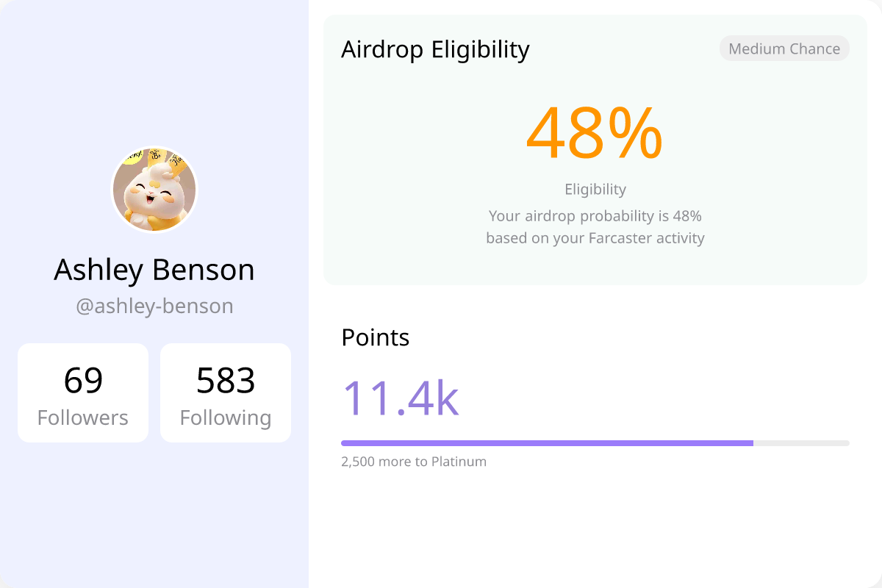Screen dimensions: 882x588
Task: Click the 2,500 more to Platinum text
Action: click(x=414, y=462)
